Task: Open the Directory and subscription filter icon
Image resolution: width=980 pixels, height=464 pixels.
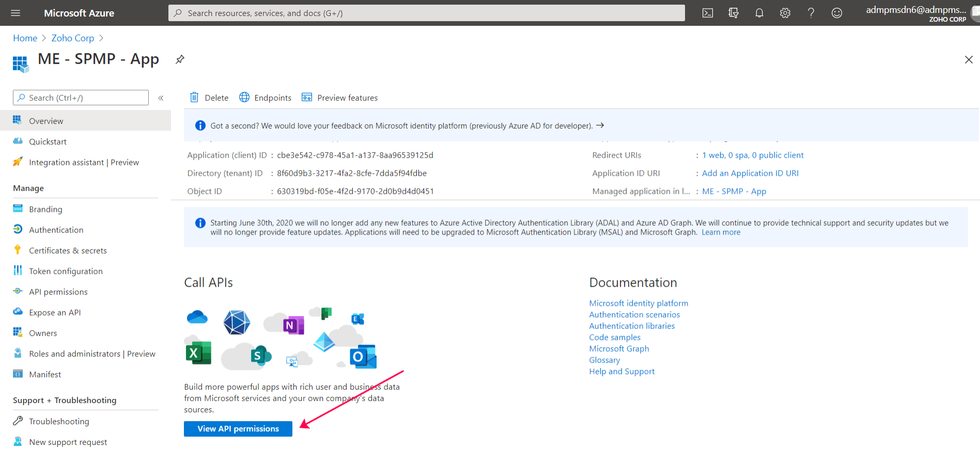Action: tap(733, 13)
